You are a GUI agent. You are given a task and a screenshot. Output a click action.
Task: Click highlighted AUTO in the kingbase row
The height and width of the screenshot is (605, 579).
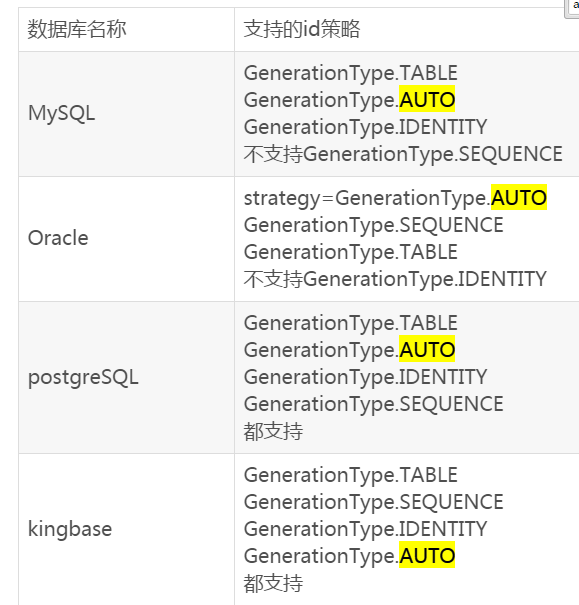click(x=427, y=556)
